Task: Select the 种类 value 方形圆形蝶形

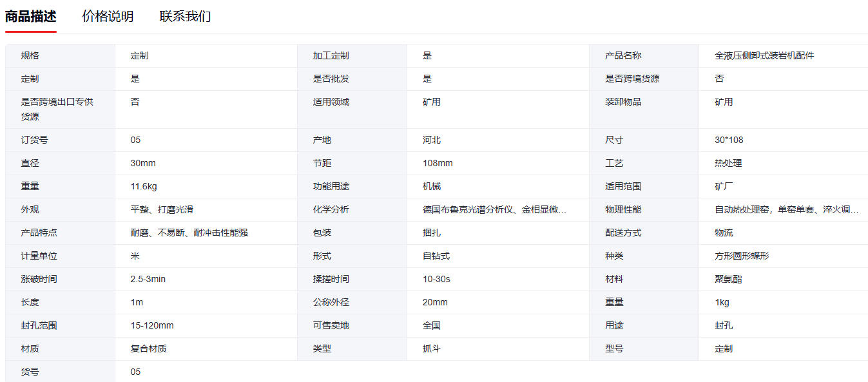Action: (x=742, y=256)
